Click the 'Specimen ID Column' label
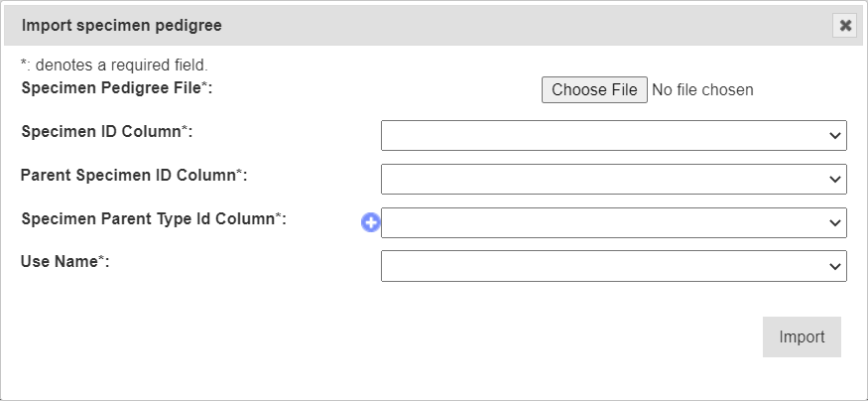Screen dimensions: 868x401 (106, 131)
